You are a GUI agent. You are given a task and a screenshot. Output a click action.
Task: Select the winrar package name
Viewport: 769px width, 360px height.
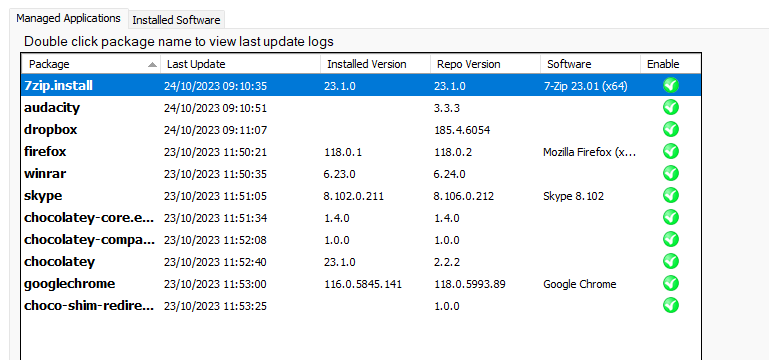click(45, 174)
